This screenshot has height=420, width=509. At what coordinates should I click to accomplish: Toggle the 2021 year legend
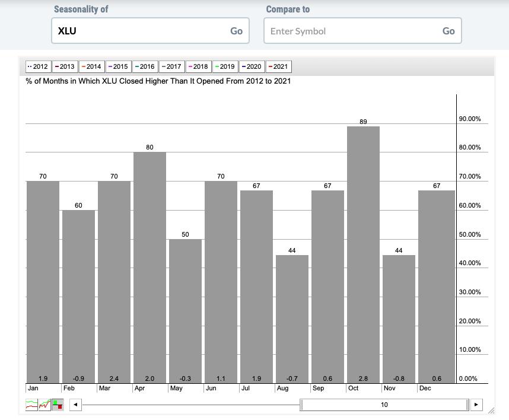click(x=278, y=66)
